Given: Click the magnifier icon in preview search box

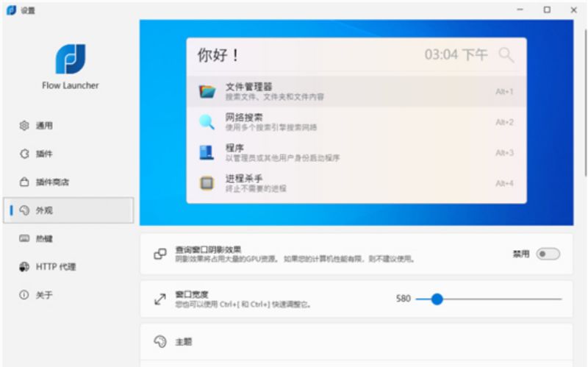Looking at the screenshot, I should (506, 55).
